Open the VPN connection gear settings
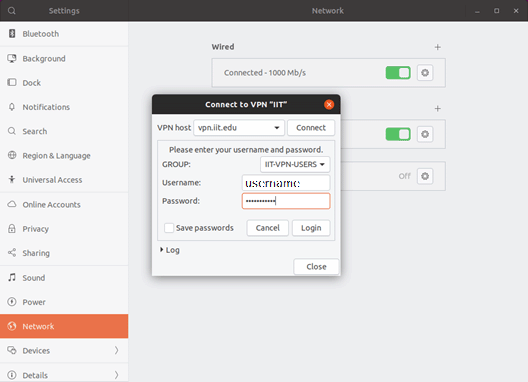This screenshot has width=528, height=382. click(x=425, y=134)
